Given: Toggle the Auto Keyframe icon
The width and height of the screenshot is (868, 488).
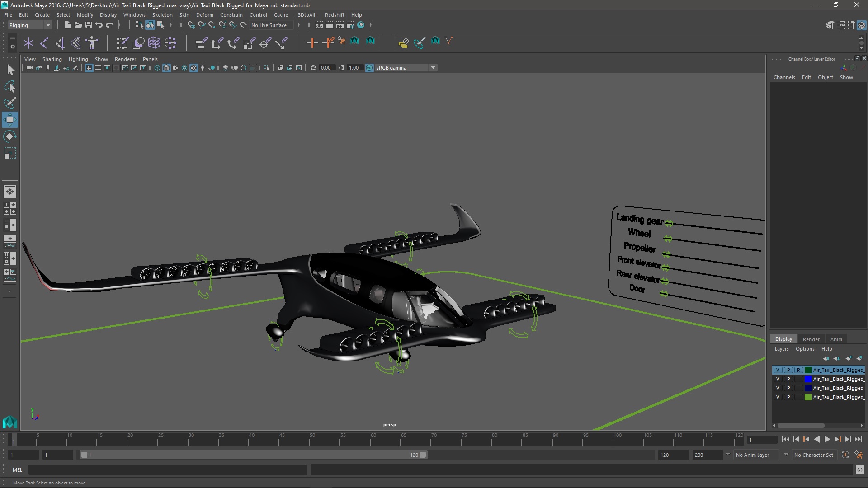Looking at the screenshot, I should (x=845, y=455).
